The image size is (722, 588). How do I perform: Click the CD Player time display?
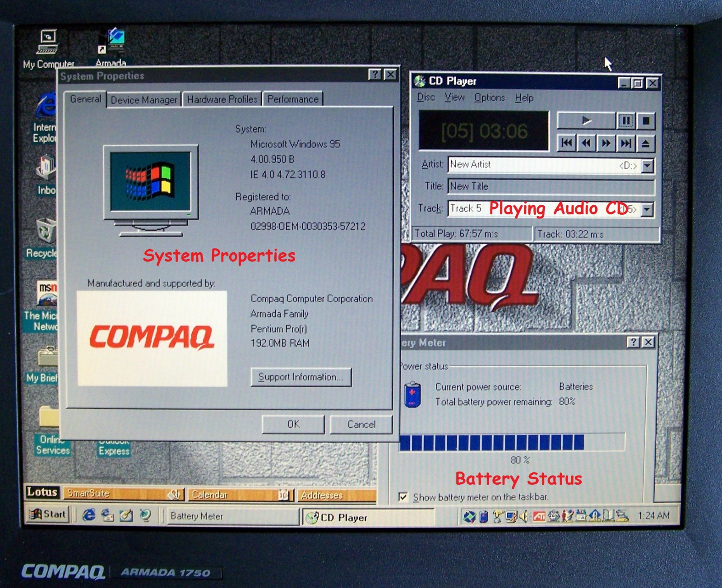[x=484, y=131]
